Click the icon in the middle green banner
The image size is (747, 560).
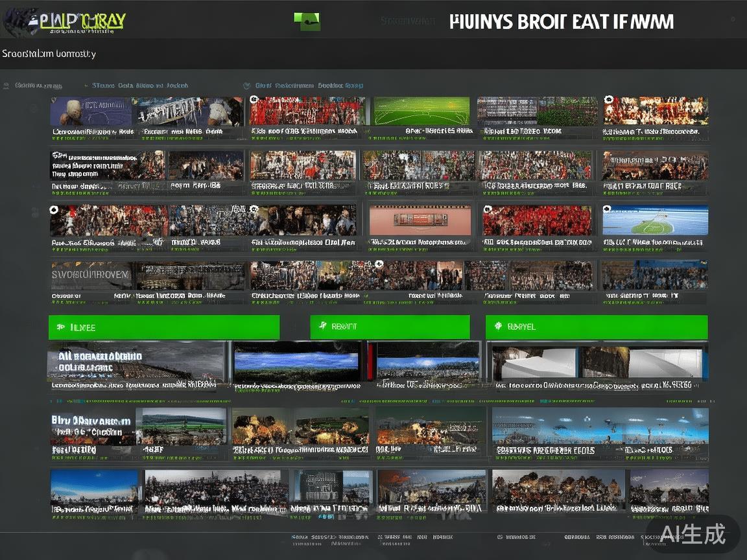pos(322,327)
